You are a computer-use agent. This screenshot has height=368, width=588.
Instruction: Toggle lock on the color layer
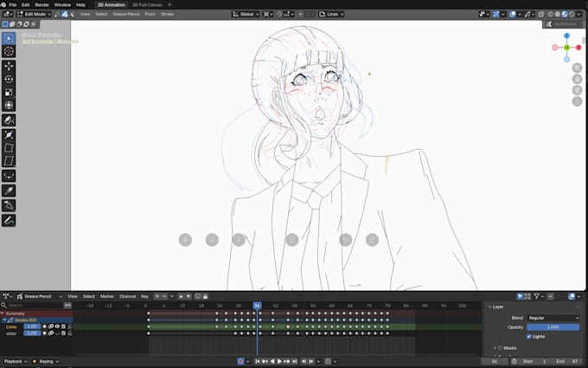point(70,333)
